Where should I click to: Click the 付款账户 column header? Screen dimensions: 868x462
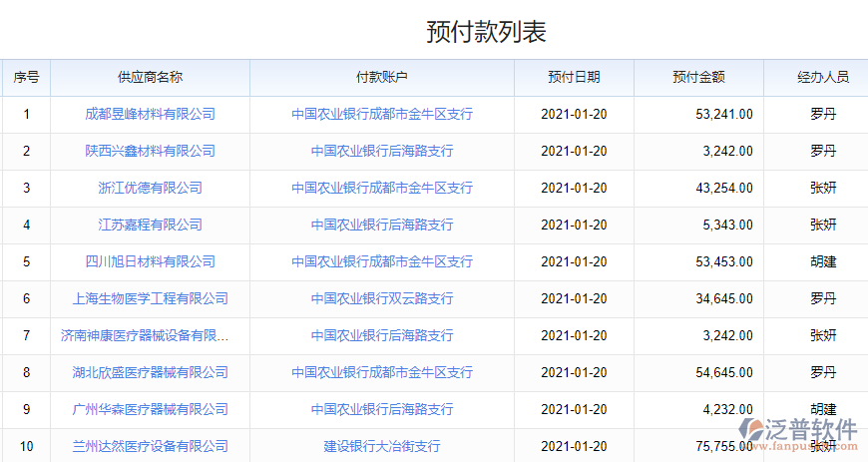[382, 77]
